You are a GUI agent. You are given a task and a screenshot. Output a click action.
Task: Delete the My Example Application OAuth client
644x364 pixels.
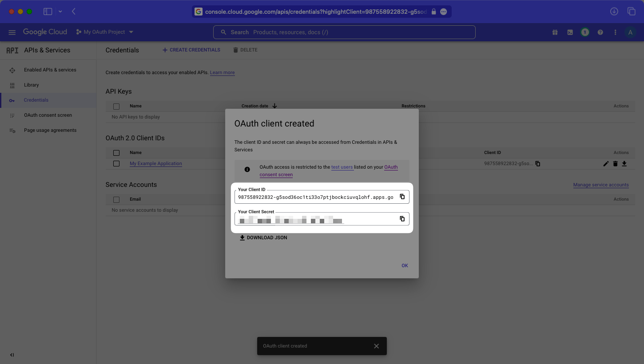pyautogui.click(x=615, y=163)
